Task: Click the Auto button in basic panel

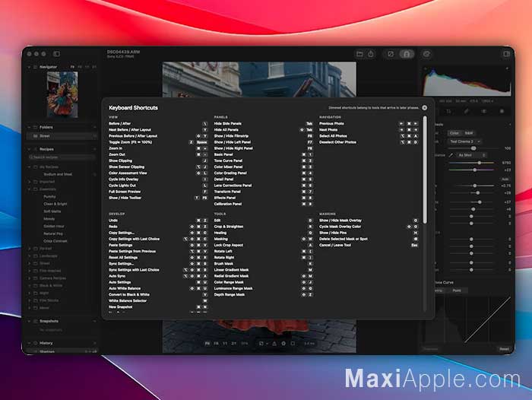Action: pos(505,179)
